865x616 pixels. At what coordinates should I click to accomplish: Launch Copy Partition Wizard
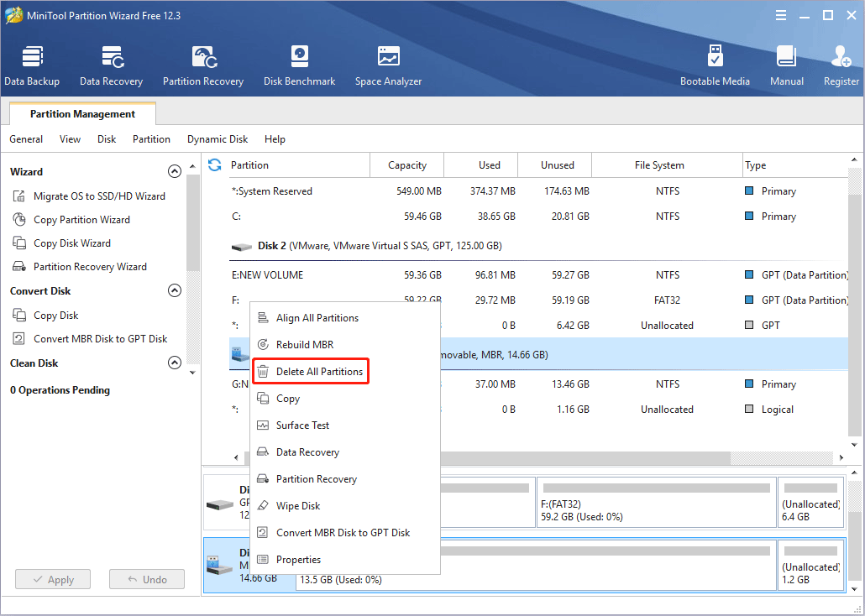pyautogui.click(x=71, y=220)
